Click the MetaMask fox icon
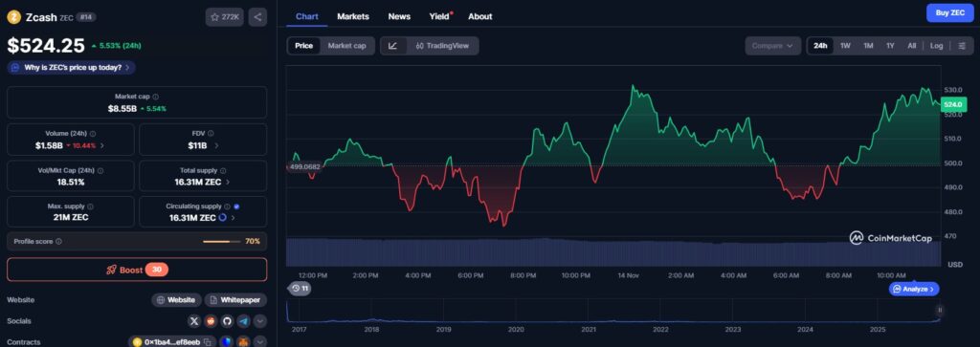 [242, 342]
